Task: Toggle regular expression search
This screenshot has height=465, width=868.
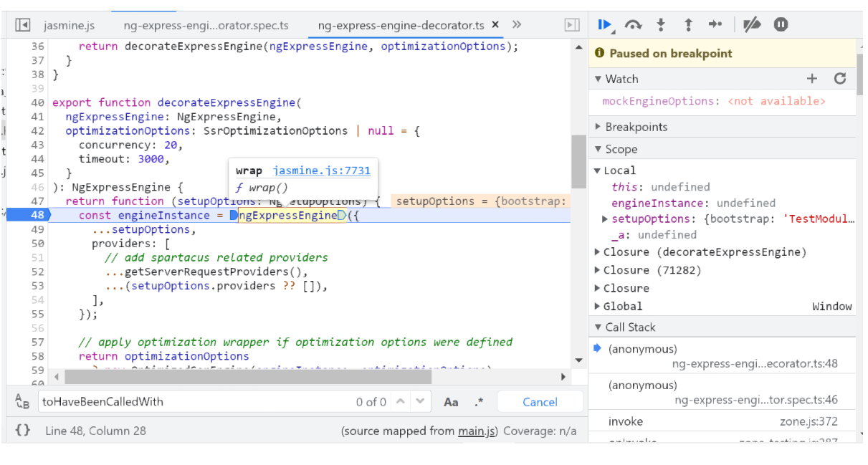Action: point(480,402)
